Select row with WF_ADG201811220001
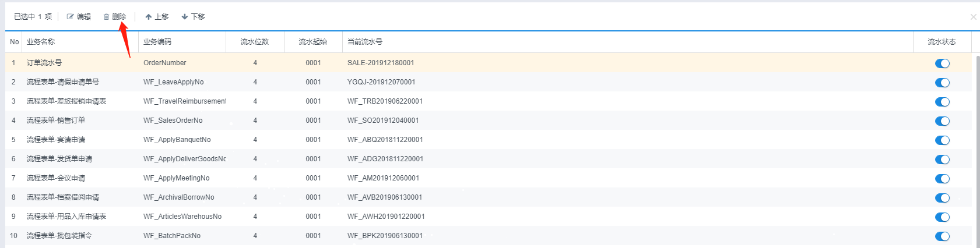Screen dimensions: 980x248 385,159
